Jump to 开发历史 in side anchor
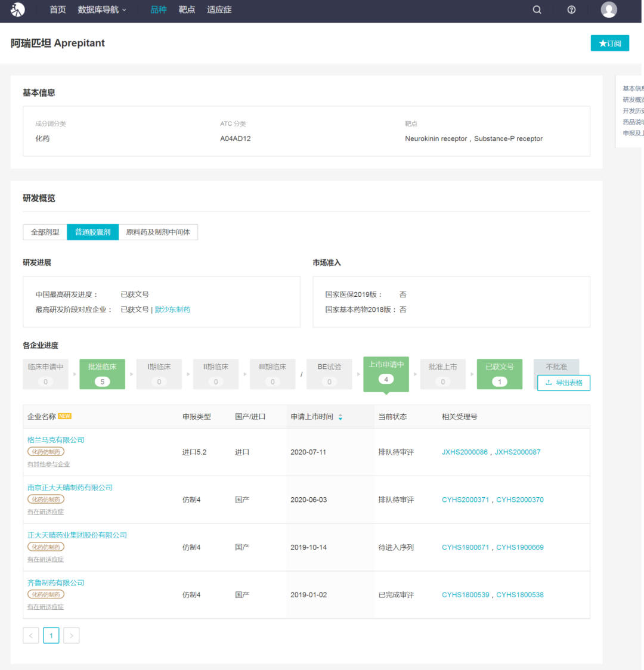This screenshot has height=670, width=644. click(633, 111)
